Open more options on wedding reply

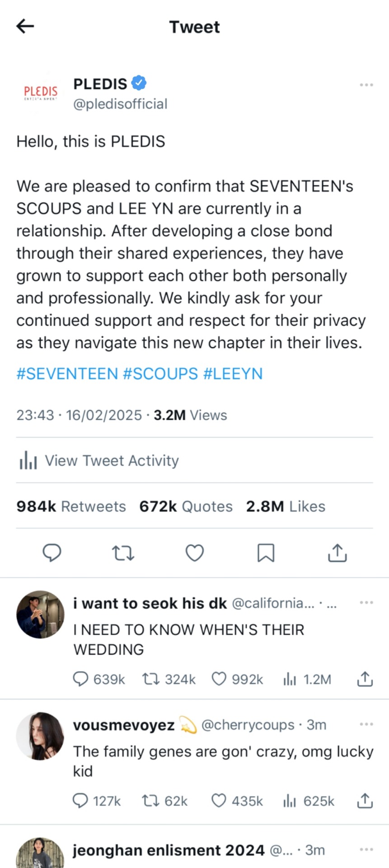tap(366, 603)
